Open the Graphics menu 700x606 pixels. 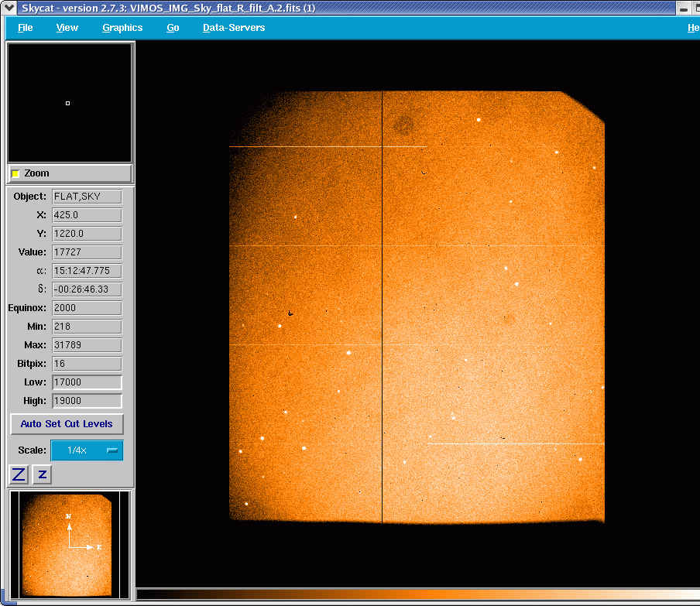(122, 28)
